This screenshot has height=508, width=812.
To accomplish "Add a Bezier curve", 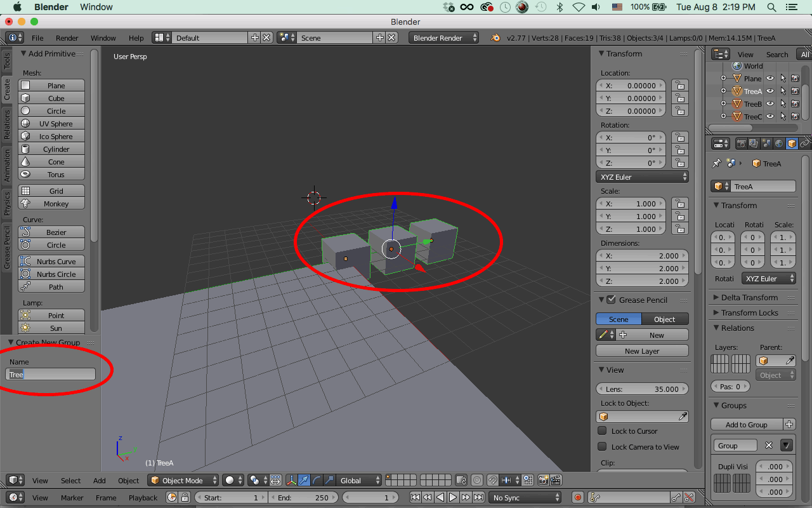I will coord(51,232).
